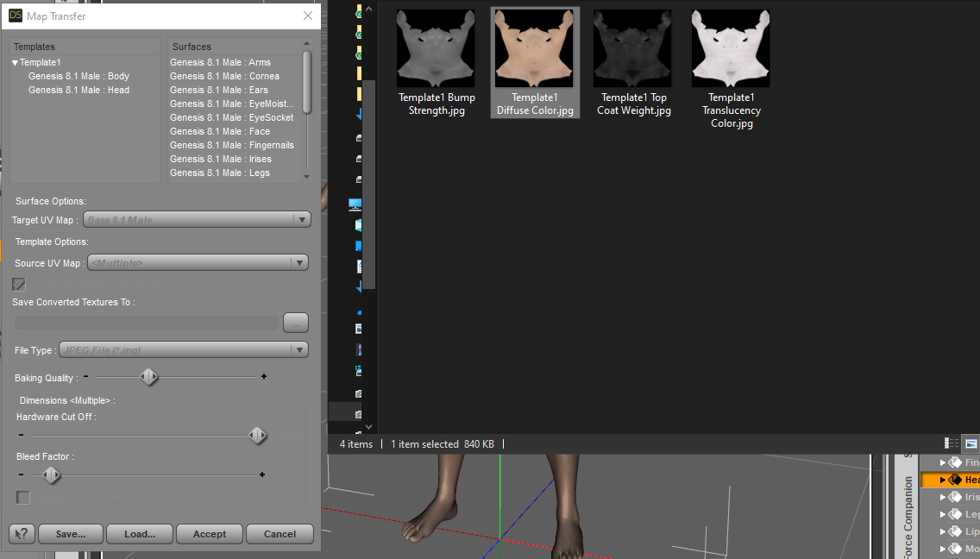The image size is (980, 559).
Task: Switch Explorer to details view icon
Action: (x=952, y=443)
